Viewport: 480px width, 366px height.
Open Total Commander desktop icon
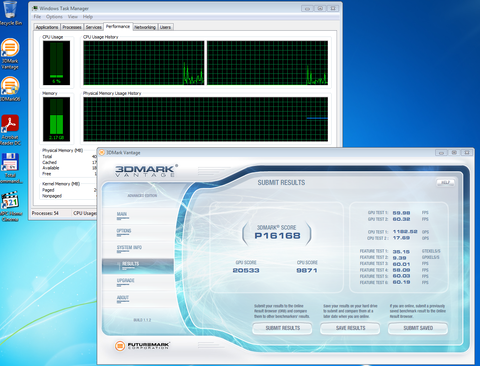pyautogui.click(x=10, y=168)
